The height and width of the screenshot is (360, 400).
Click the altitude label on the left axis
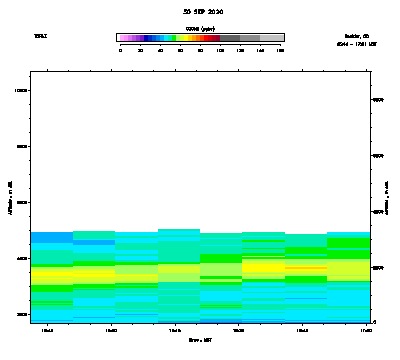10,198
